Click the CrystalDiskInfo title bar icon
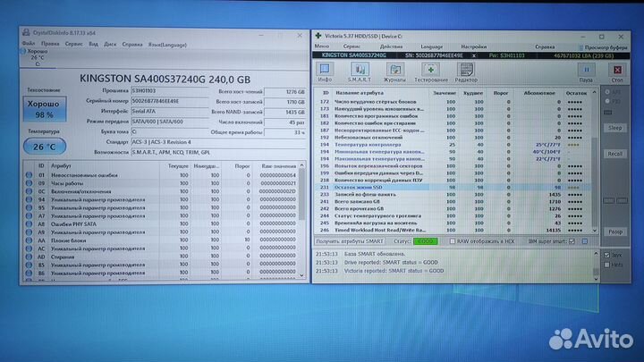 tap(26, 32)
